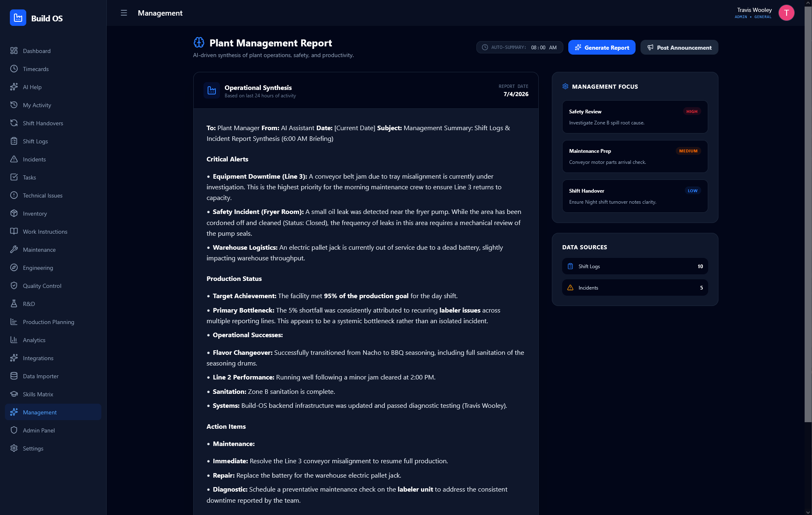The height and width of the screenshot is (515, 812).
Task: Click the Data Sources heading
Action: click(584, 247)
